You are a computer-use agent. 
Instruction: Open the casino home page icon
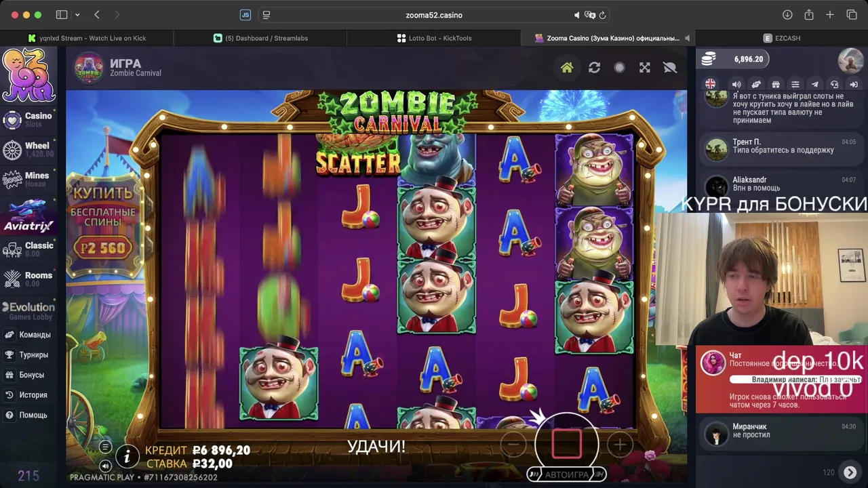tap(567, 68)
